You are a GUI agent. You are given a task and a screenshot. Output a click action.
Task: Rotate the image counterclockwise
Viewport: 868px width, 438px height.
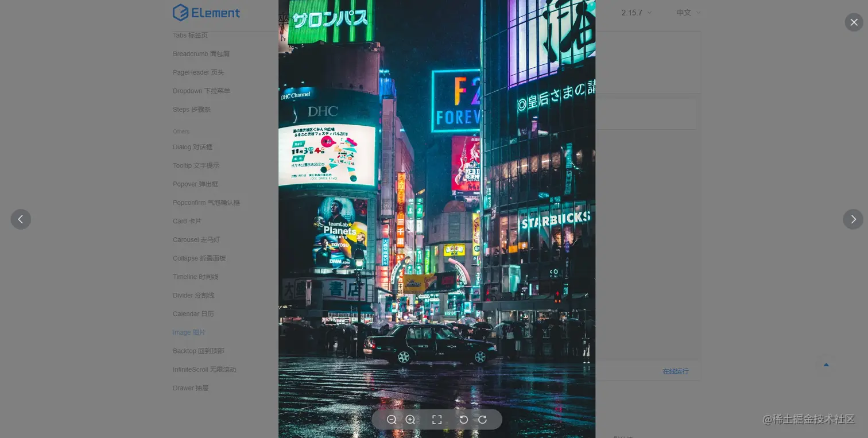(463, 420)
